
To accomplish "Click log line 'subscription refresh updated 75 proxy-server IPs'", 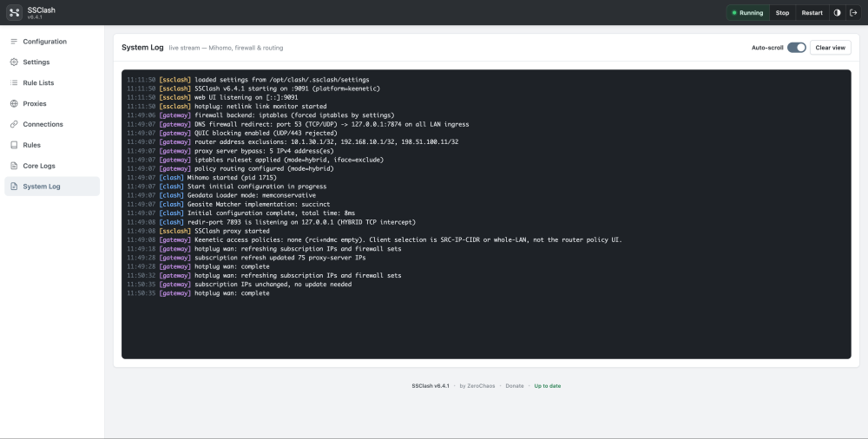I will click(247, 258).
